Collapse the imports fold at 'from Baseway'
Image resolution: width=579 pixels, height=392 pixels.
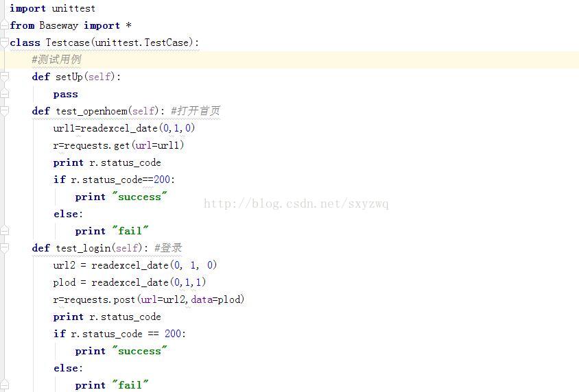click(x=4, y=25)
